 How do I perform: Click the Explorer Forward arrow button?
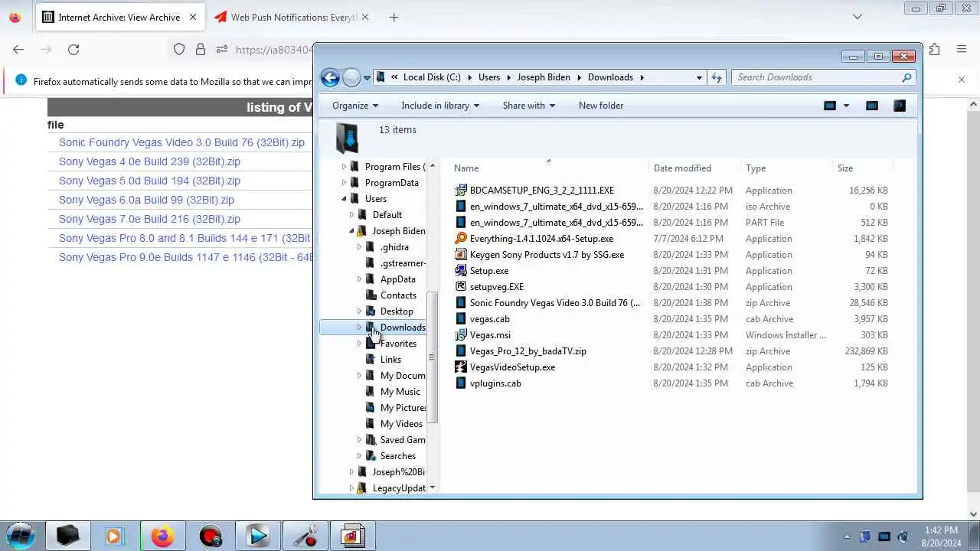point(351,77)
